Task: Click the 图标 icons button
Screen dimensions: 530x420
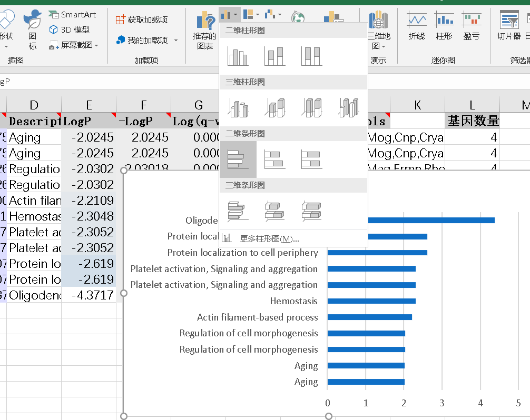Action: coord(33,29)
